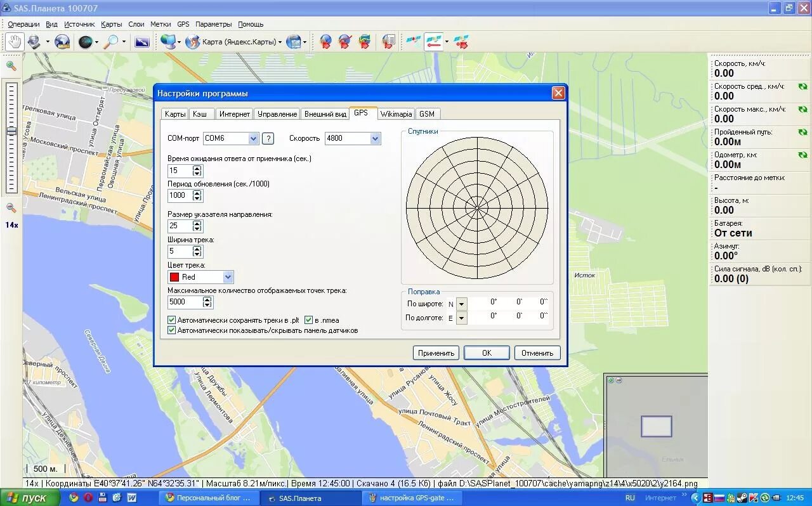812x506 pixels.
Task: Open the selection operations icon in the toolbar
Action: click(34, 42)
